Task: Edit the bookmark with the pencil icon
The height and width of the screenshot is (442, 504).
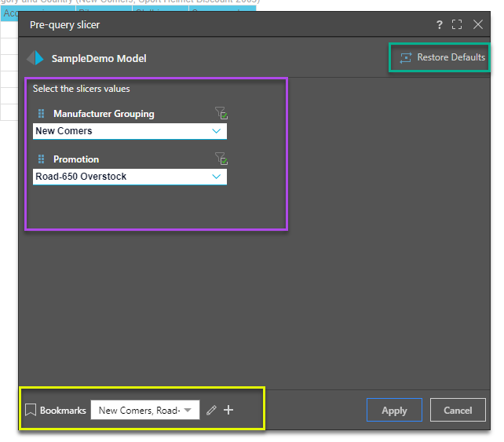Action: [x=210, y=410]
